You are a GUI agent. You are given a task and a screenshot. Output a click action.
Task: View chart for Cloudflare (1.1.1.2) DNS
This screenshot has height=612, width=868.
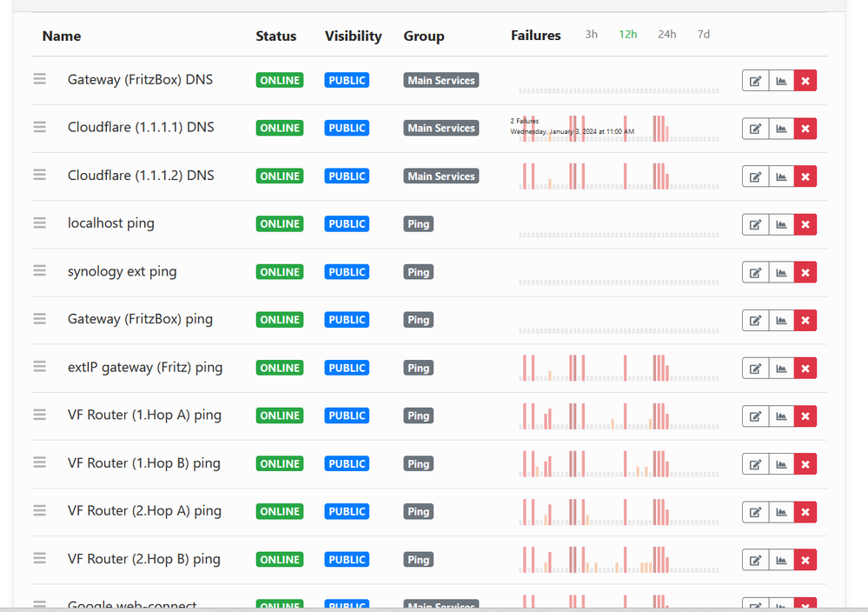[781, 176]
